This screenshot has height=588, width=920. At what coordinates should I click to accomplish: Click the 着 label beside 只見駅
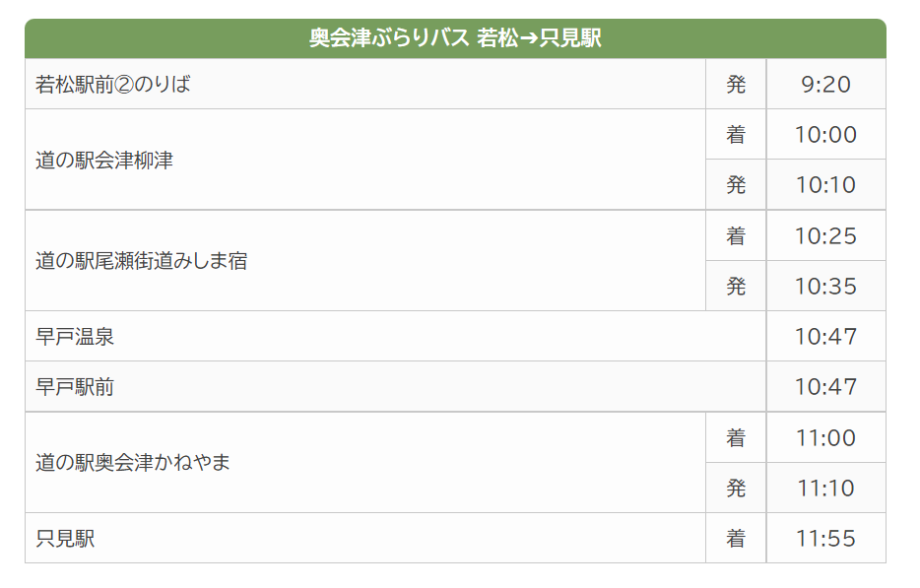(736, 538)
